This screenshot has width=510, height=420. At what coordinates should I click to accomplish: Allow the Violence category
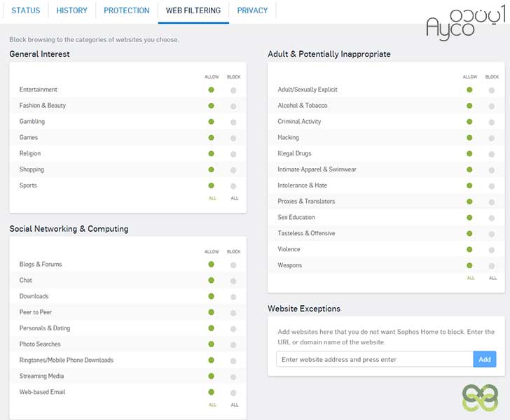coord(469,249)
